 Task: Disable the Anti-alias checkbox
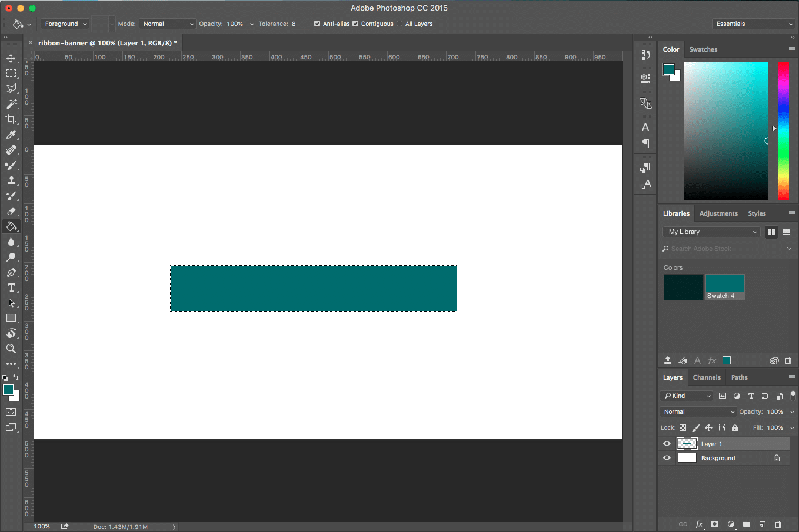[x=317, y=24]
